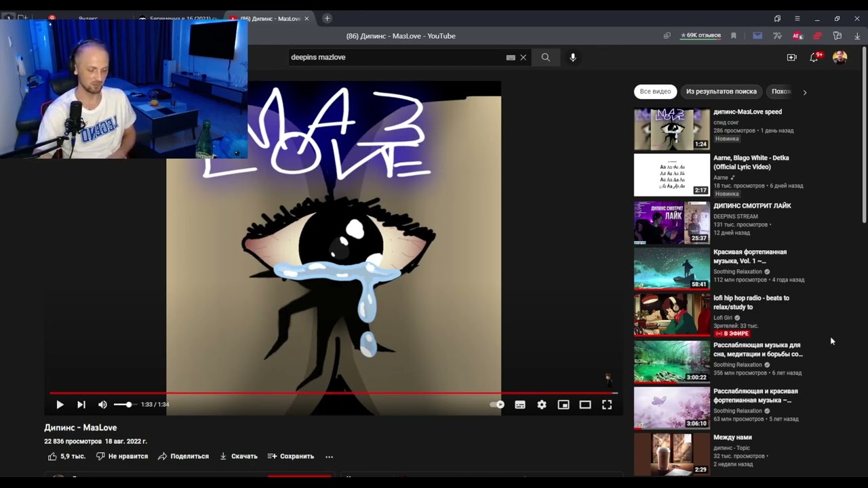The height and width of the screenshot is (488, 868).
Task: Select the 22 836 просмотров view count
Action: 73,441
